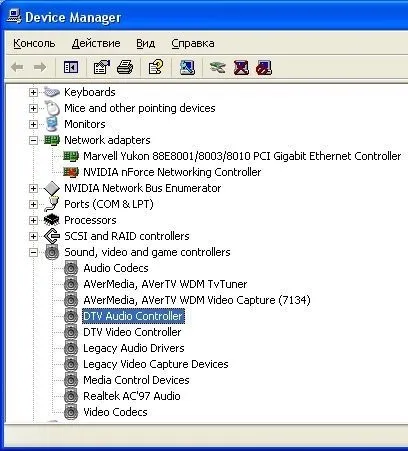
Task: Click the Keyboards category icon
Action: [52, 92]
